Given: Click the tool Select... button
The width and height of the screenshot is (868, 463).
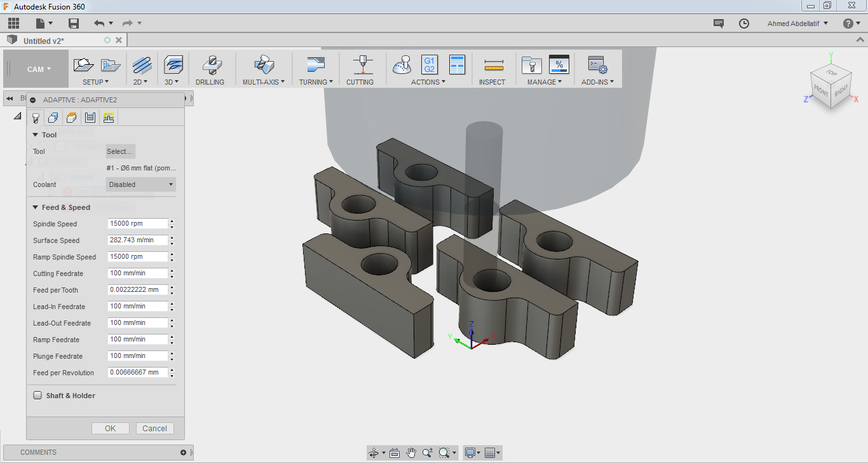Looking at the screenshot, I should [120, 151].
